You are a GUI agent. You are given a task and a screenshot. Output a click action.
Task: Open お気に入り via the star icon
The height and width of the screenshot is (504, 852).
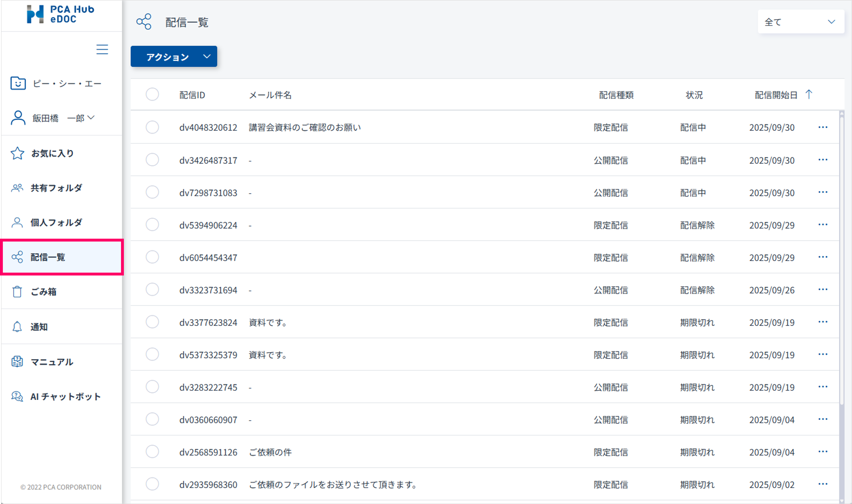click(17, 153)
